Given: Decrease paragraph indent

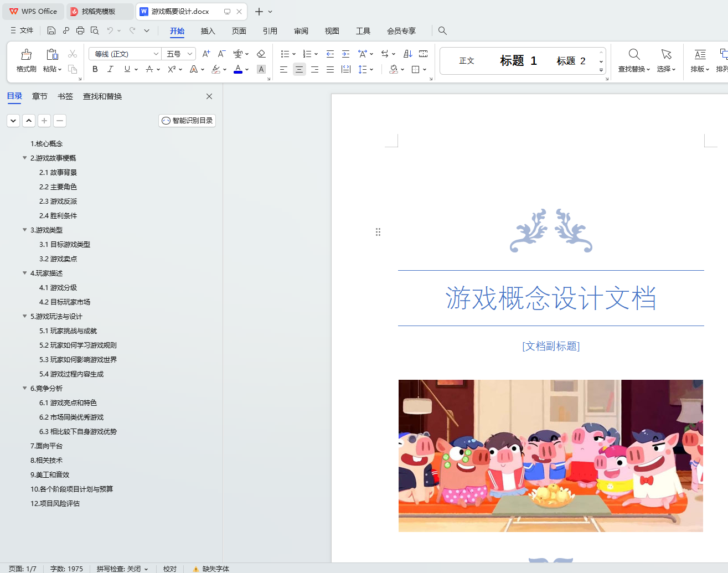Looking at the screenshot, I should (x=330, y=54).
